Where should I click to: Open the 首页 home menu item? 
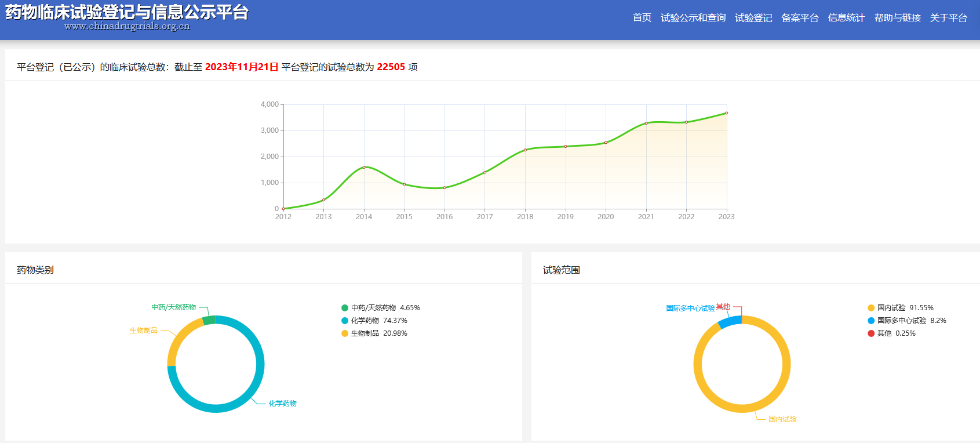642,18
